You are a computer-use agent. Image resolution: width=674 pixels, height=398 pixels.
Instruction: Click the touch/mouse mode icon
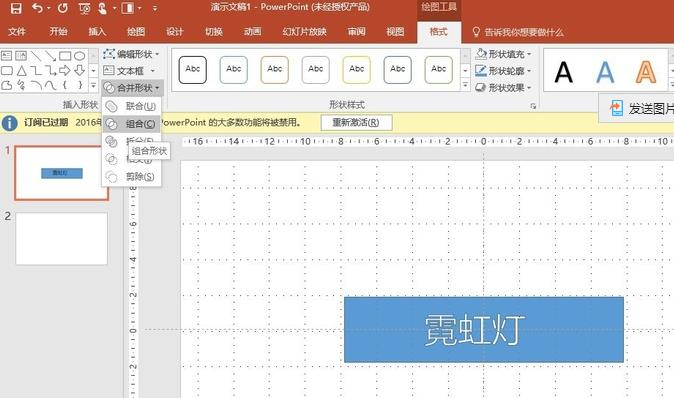coord(102,8)
